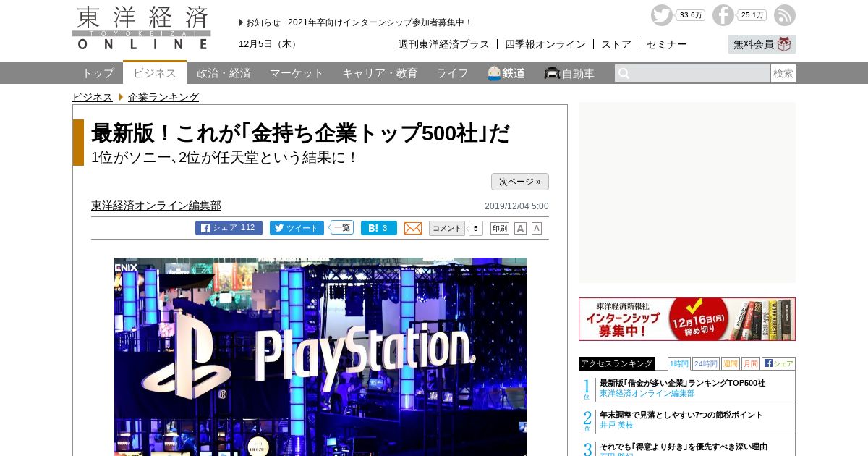Click the PlayStation article image
Screen dimensions: 868x456
[x=320, y=357]
